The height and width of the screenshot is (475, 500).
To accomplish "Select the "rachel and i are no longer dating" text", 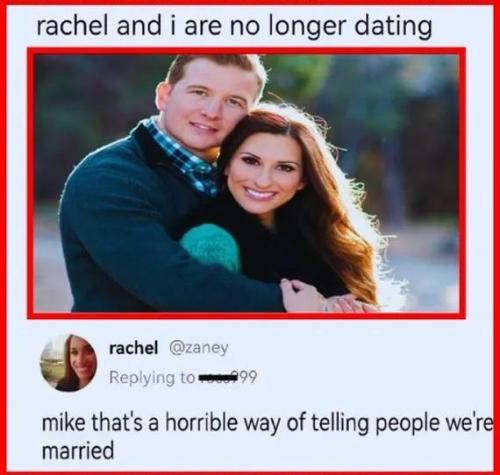I will tap(234, 27).
